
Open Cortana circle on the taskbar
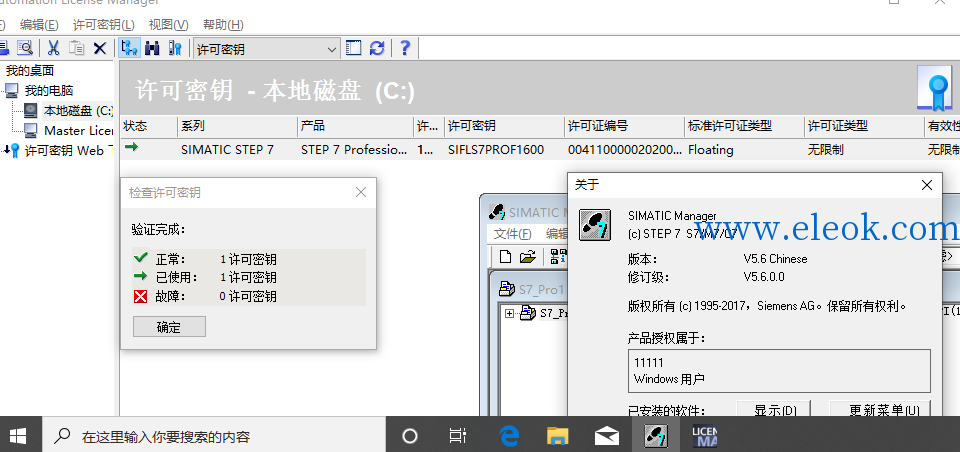point(410,436)
